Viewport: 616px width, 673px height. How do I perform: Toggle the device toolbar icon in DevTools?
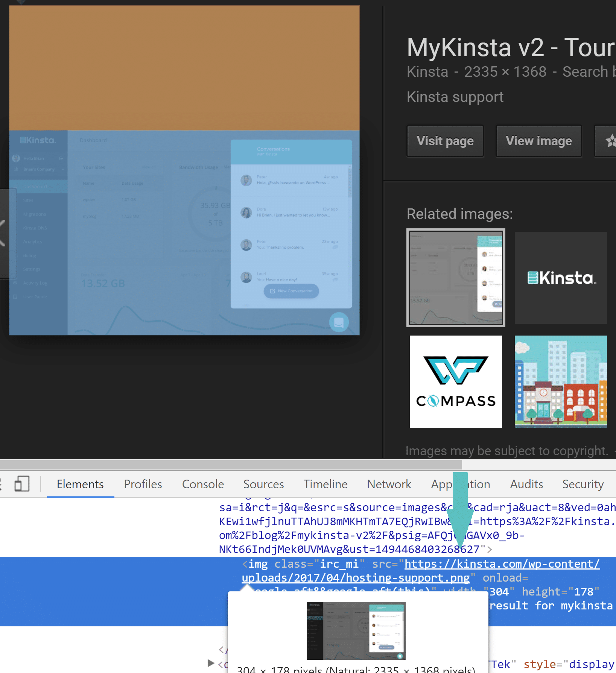pyautogui.click(x=22, y=484)
